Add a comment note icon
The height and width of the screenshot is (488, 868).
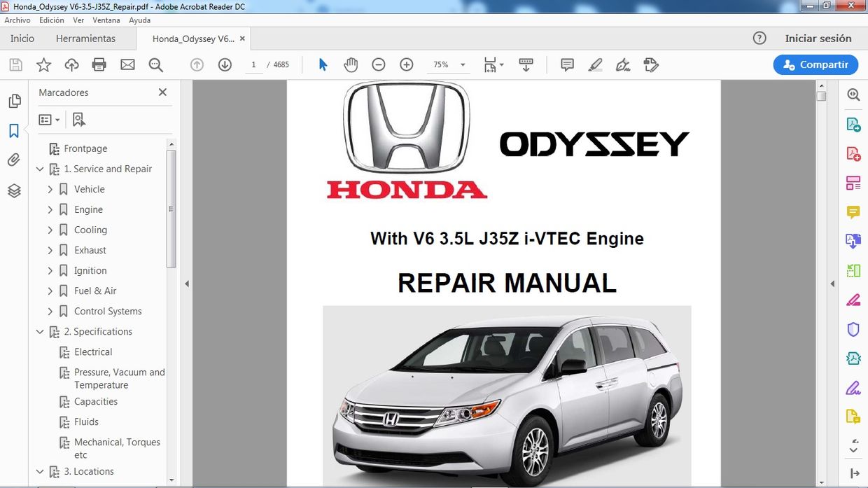tap(568, 64)
